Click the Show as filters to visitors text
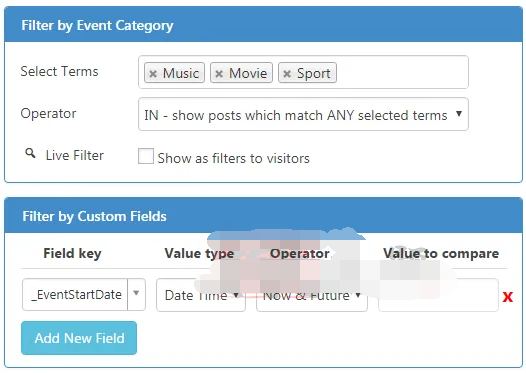Viewport: 526px width, 373px height. coord(233,158)
